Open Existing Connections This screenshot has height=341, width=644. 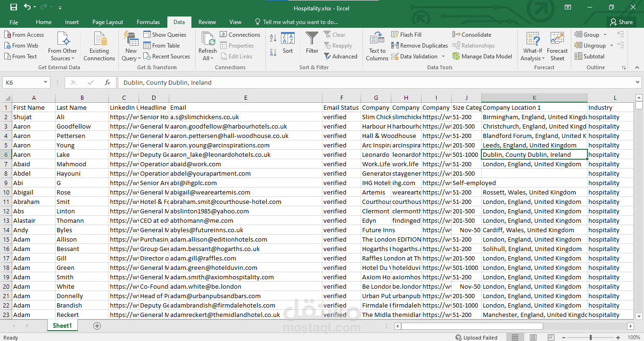[x=99, y=46]
